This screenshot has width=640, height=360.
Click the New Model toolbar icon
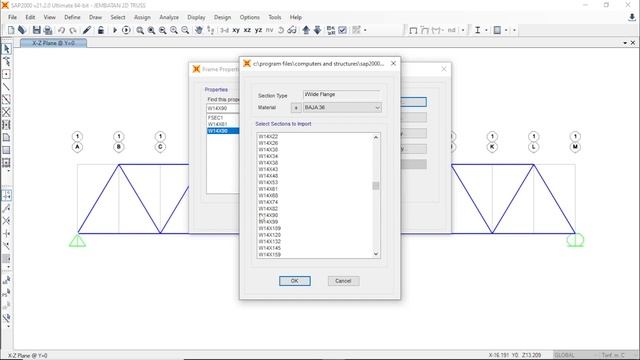(11, 30)
